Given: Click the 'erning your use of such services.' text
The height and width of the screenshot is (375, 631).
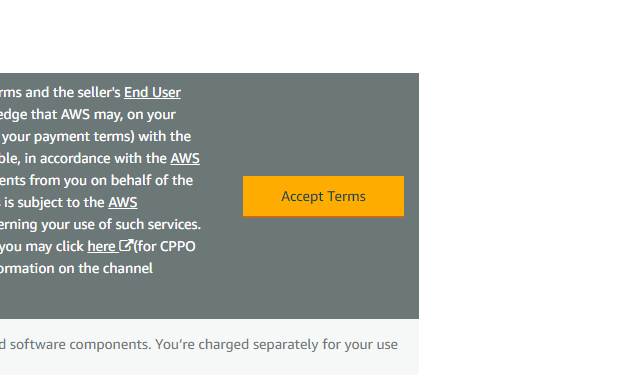Looking at the screenshot, I should [x=100, y=224].
